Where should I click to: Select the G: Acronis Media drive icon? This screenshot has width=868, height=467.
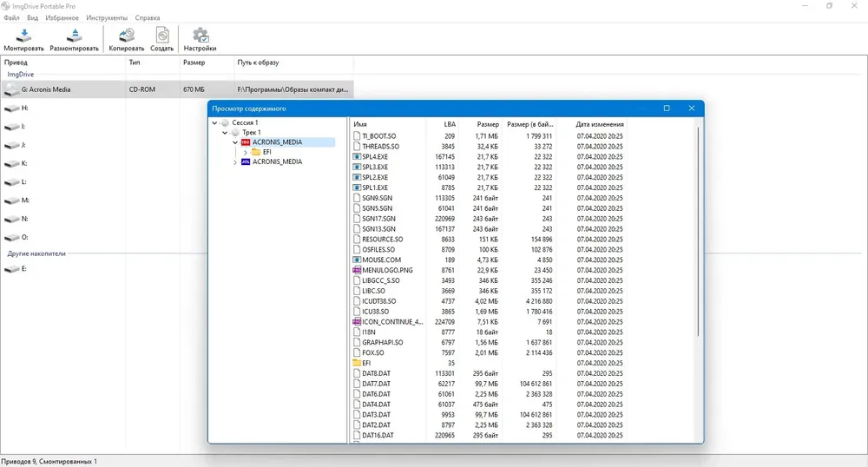click(11, 89)
